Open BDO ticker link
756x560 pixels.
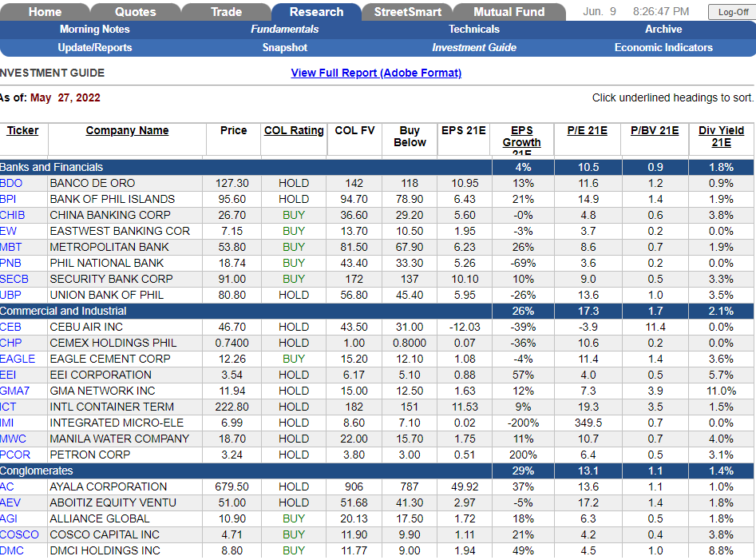click(x=11, y=183)
